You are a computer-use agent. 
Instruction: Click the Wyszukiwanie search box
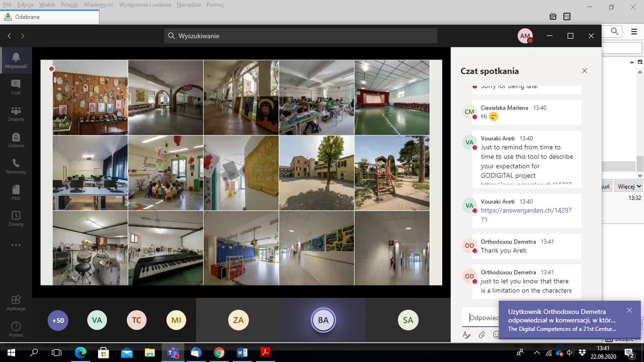click(301, 36)
